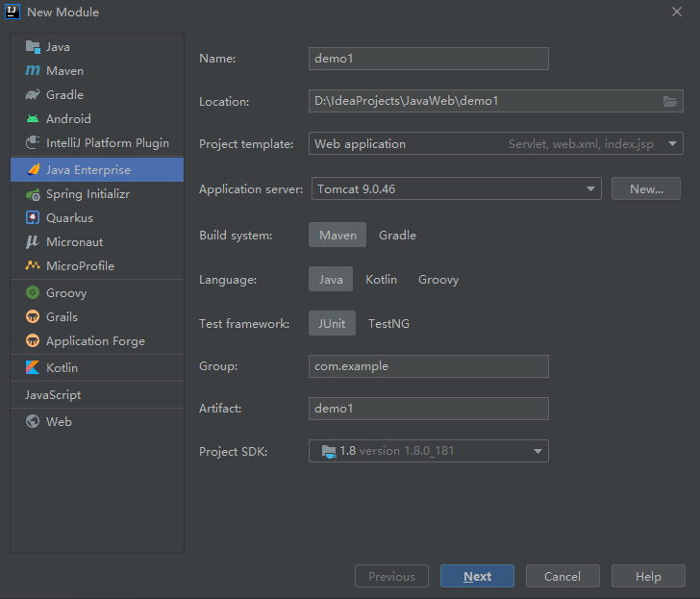This screenshot has height=599, width=700.
Task: Click New... to add application server
Action: 646,188
